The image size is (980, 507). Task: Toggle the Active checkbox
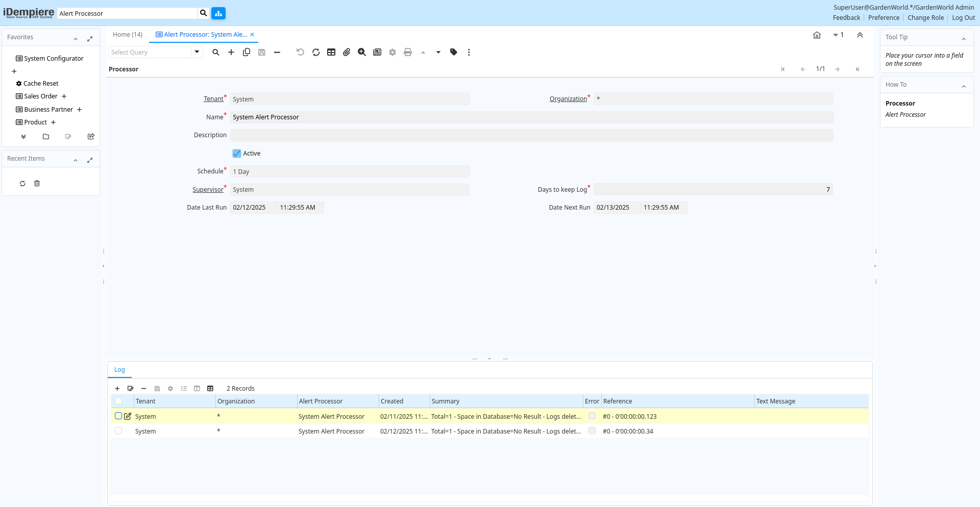pyautogui.click(x=237, y=154)
